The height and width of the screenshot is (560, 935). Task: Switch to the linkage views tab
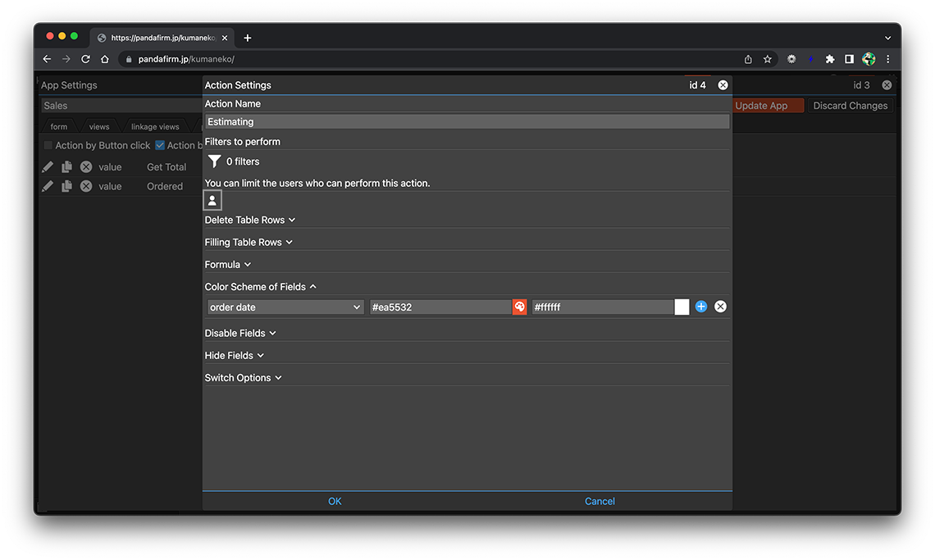coord(155,127)
